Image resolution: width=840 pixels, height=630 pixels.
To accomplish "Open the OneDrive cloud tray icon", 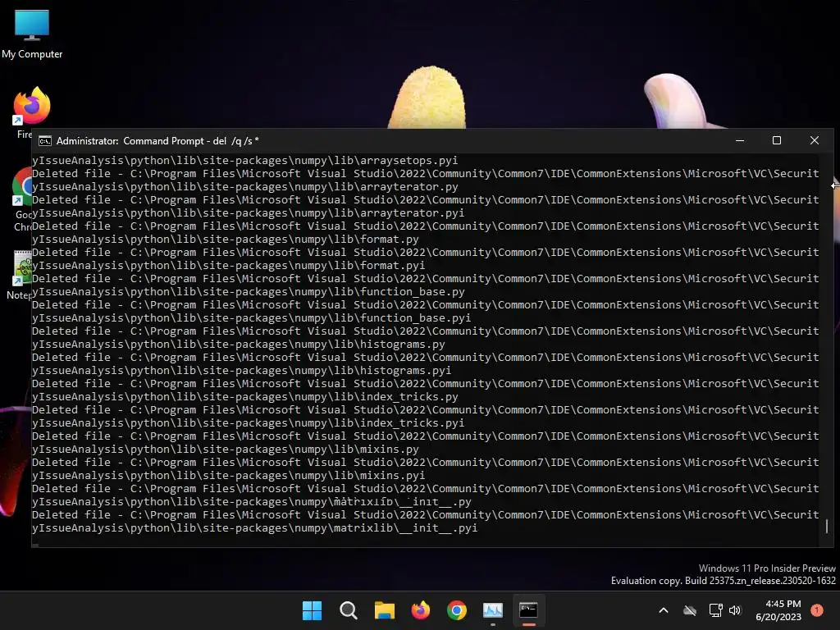I will point(690,610).
